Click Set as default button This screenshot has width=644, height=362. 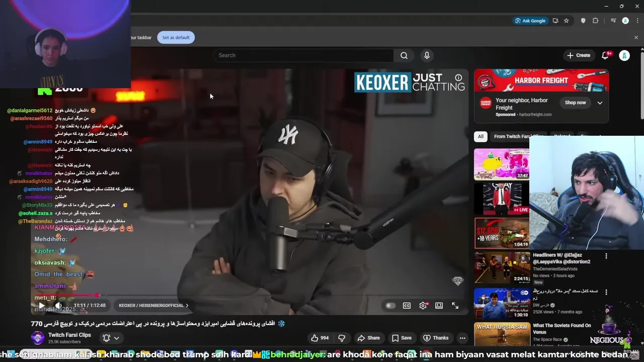pos(176,37)
